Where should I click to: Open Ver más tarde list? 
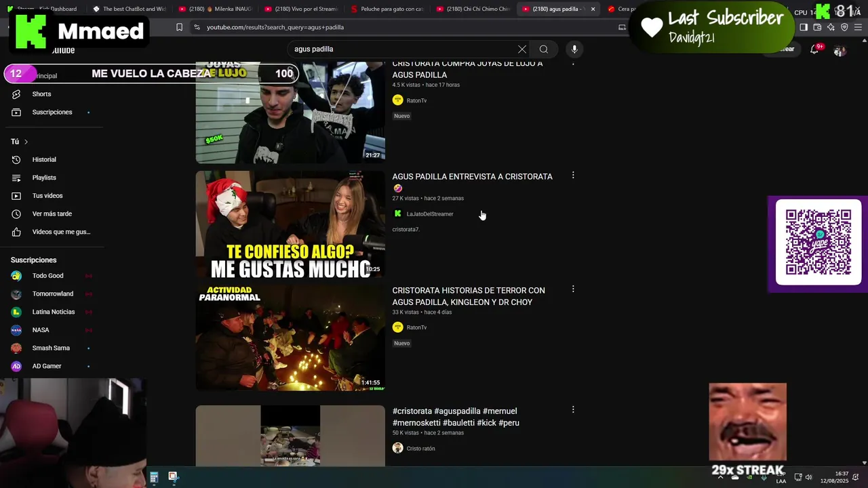[x=52, y=213]
